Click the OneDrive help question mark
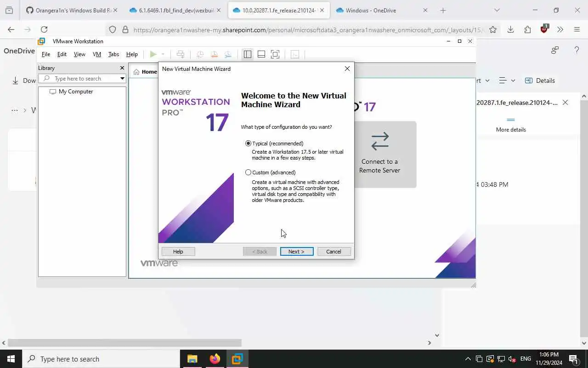Screen dimensions: 588x368 577,50
